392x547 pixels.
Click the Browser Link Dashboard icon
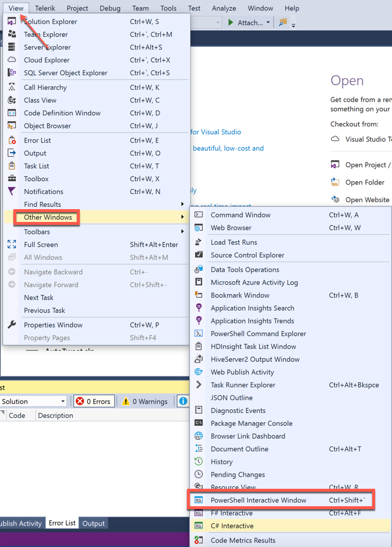click(199, 436)
